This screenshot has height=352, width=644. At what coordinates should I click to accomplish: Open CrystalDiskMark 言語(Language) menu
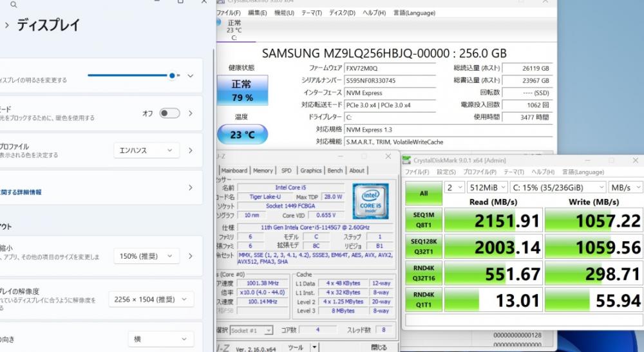[583, 172]
